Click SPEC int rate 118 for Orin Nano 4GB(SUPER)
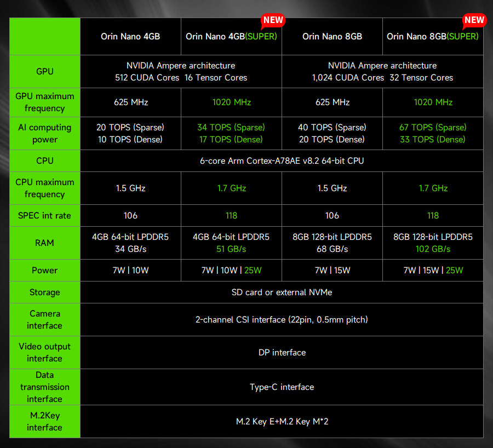The height and width of the screenshot is (448, 493). pyautogui.click(x=231, y=215)
